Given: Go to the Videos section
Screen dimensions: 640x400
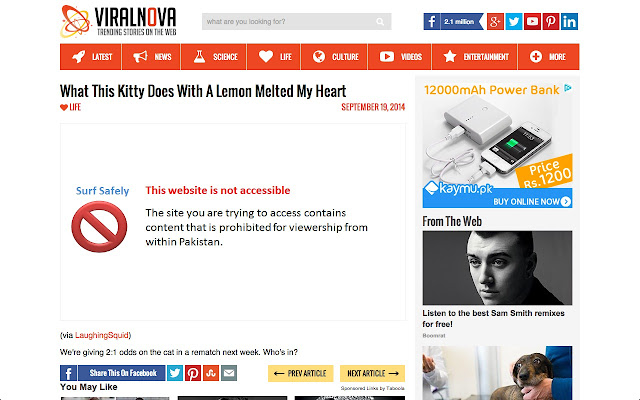Looking at the screenshot, I should 400,57.
